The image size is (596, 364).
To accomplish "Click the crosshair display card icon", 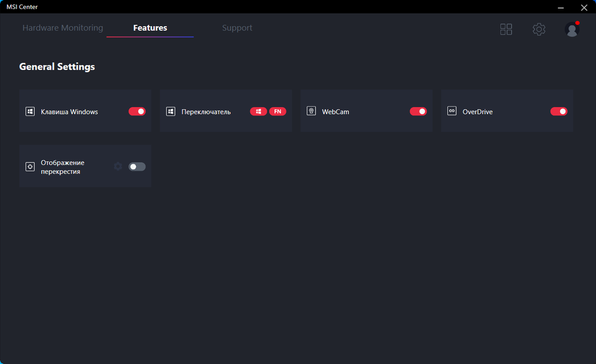I will (x=30, y=166).
